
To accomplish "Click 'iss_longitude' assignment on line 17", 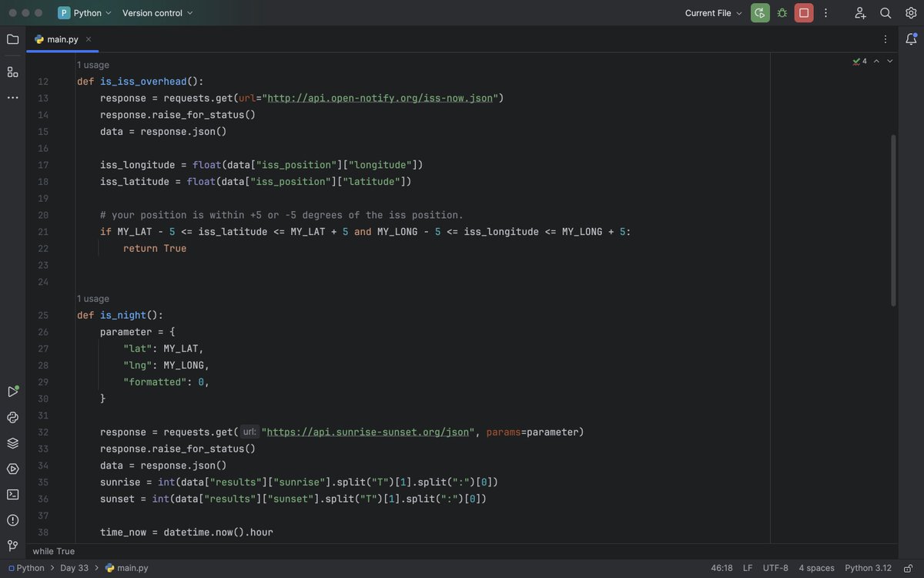I will click(x=138, y=165).
